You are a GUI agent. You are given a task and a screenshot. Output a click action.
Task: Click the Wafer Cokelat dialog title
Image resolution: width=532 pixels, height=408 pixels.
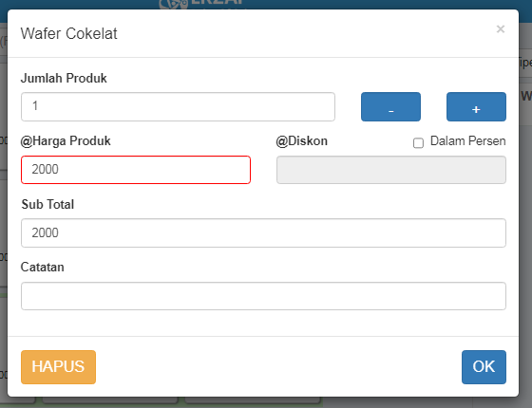pyautogui.click(x=68, y=33)
